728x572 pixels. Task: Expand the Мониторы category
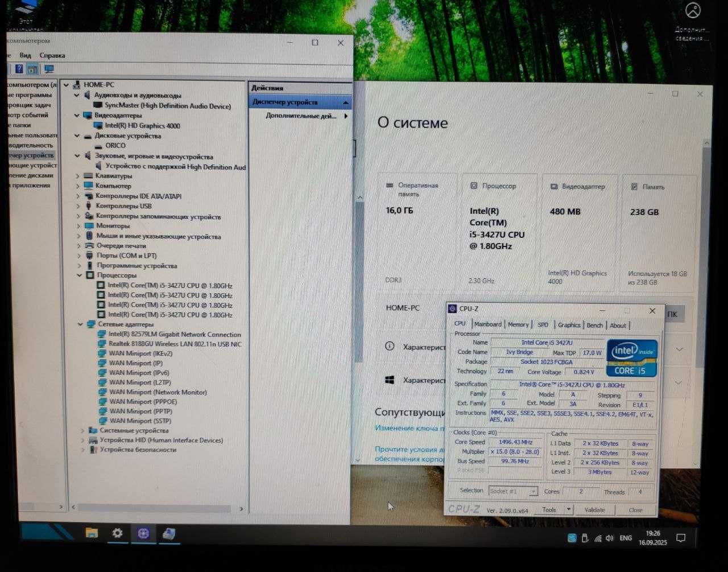point(79,226)
